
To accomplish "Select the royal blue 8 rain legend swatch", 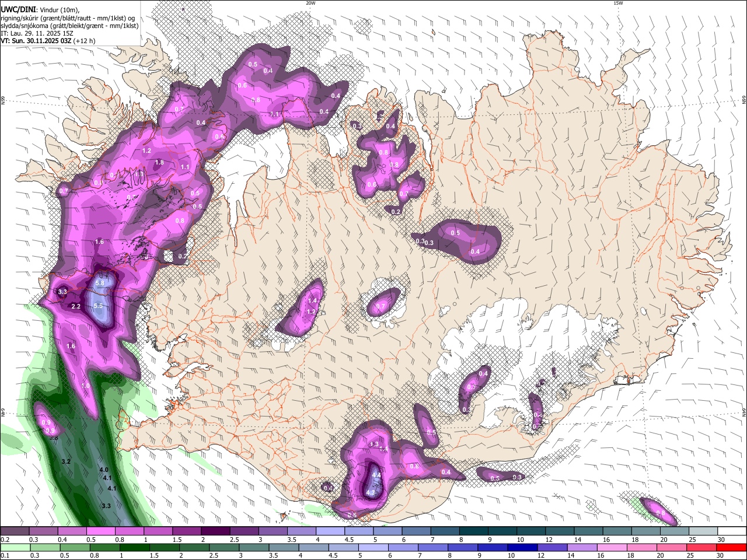I will 463,548.
